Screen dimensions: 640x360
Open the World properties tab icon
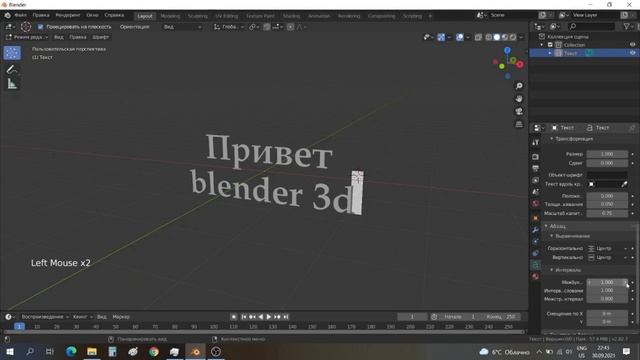click(536, 203)
